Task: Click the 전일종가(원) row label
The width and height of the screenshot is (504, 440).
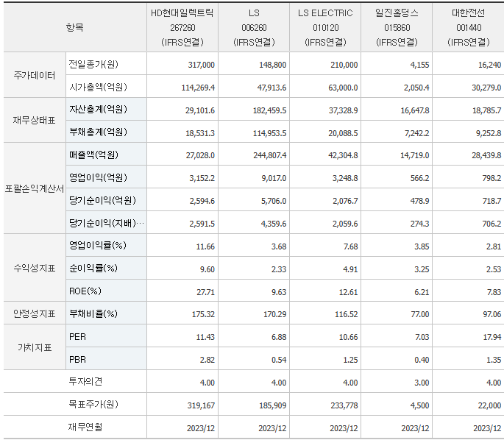Action: 93,64
